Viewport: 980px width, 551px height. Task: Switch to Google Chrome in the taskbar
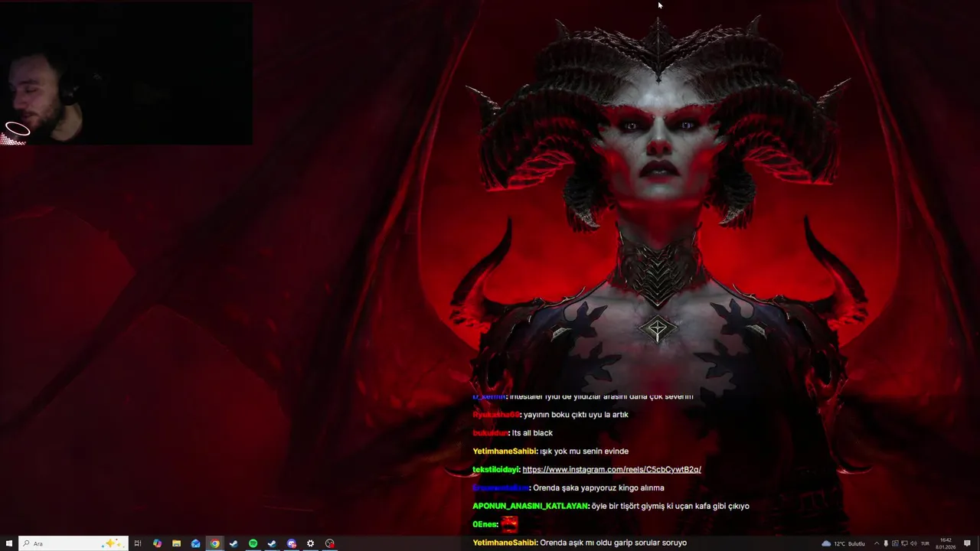pyautogui.click(x=214, y=543)
